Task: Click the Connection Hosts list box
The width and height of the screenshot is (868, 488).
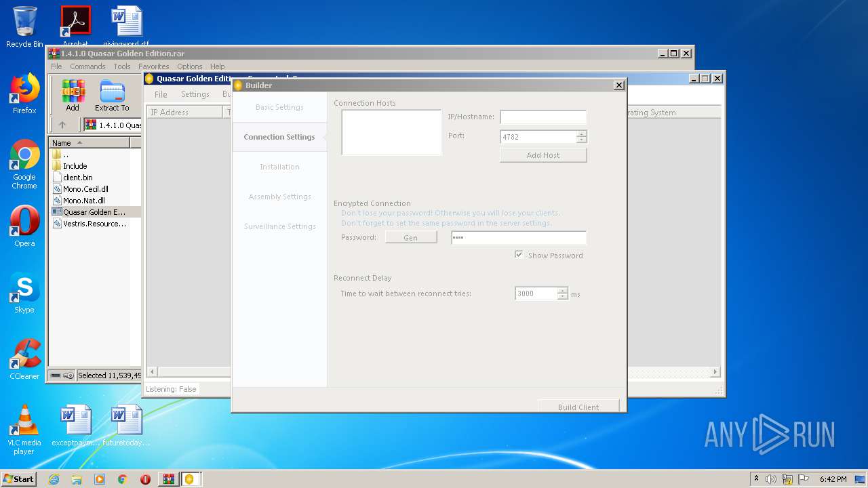Action: (391, 133)
